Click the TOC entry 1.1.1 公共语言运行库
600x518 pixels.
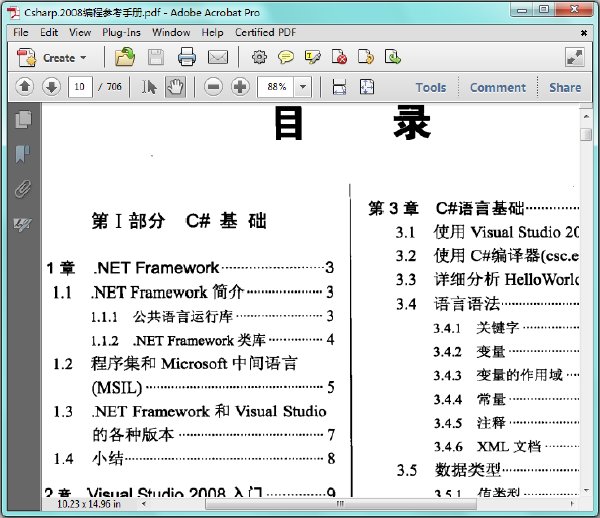212,316
